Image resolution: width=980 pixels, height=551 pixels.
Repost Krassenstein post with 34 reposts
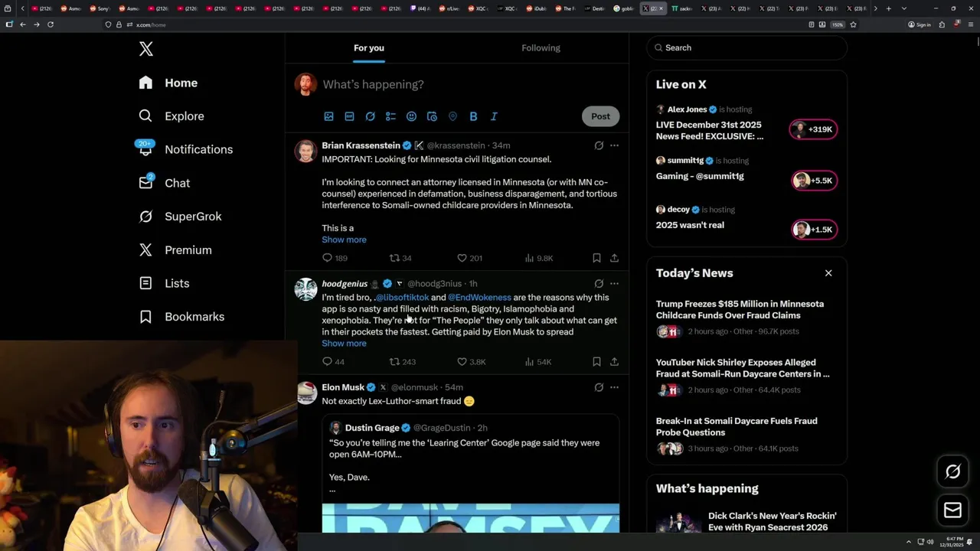400,259
